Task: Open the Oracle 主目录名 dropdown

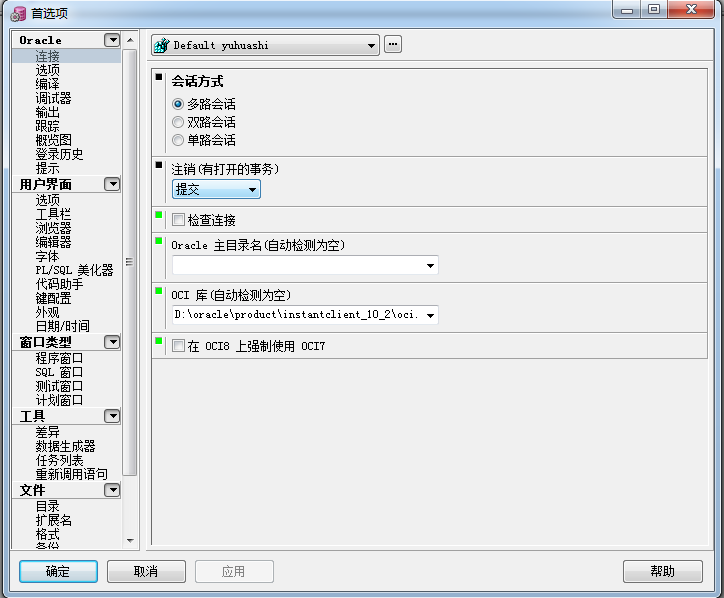Action: point(305,265)
